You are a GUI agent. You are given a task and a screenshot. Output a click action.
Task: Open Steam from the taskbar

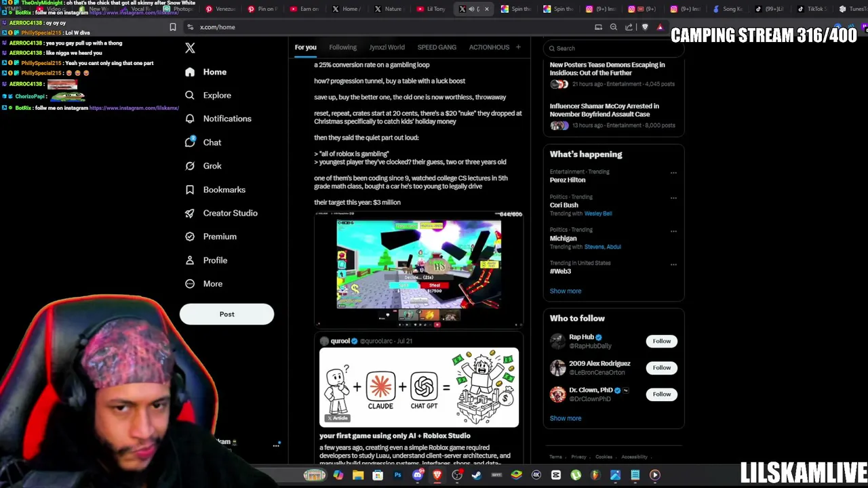(477, 475)
